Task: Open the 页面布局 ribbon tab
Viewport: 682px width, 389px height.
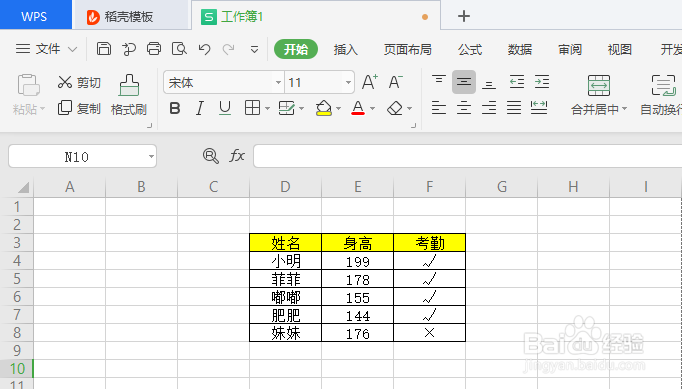Action: coord(408,50)
